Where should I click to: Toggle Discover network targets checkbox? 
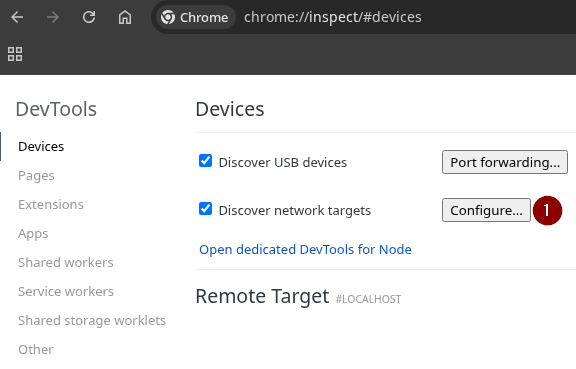(205, 209)
